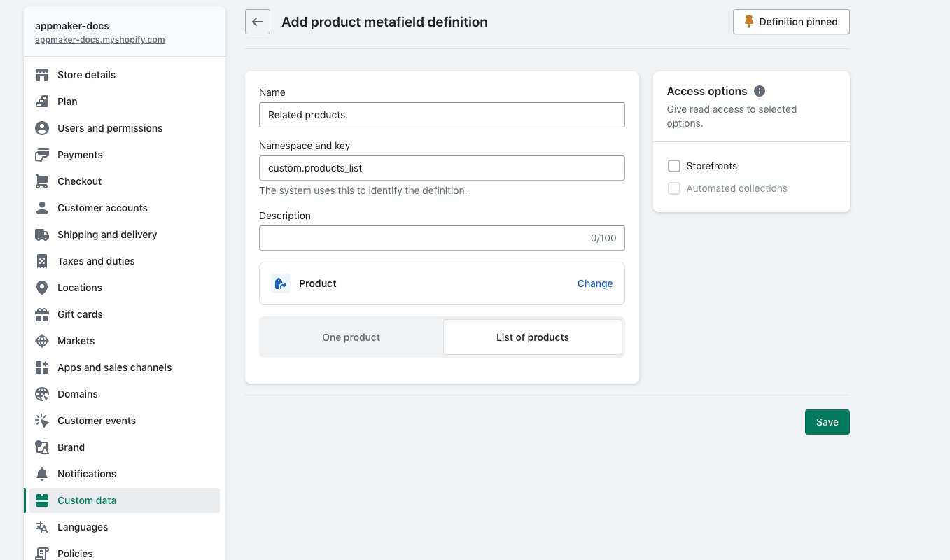The image size is (950, 560).
Task: Click the Notifications bell icon
Action: click(42, 474)
